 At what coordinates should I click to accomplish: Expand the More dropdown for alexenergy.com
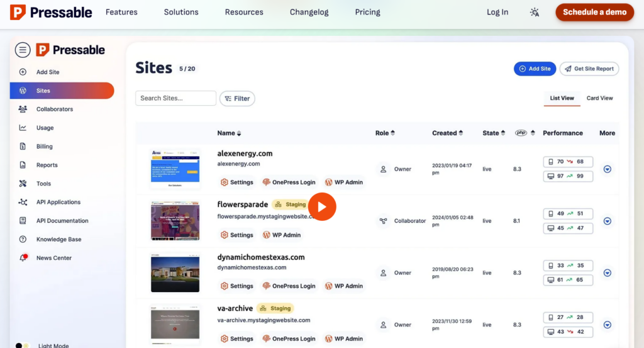[608, 169]
